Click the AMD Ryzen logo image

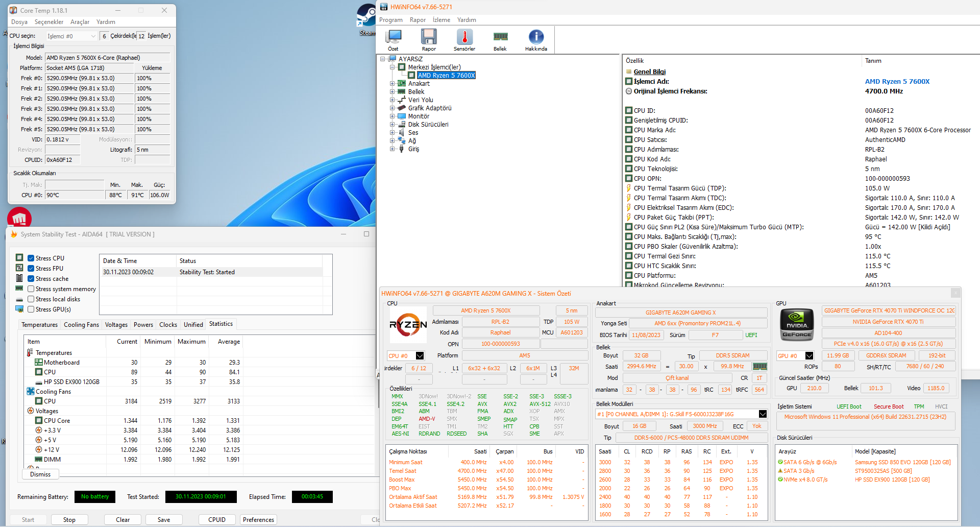(408, 325)
